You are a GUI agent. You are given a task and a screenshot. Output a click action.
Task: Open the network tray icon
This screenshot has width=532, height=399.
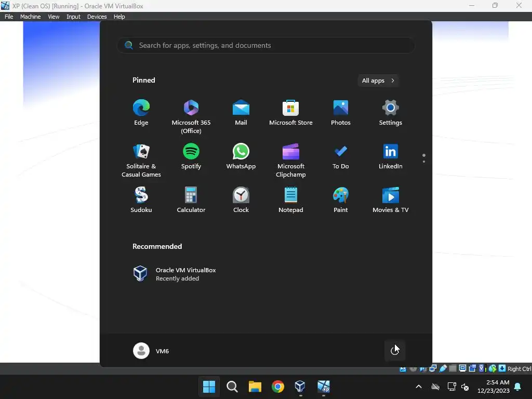[x=451, y=387]
